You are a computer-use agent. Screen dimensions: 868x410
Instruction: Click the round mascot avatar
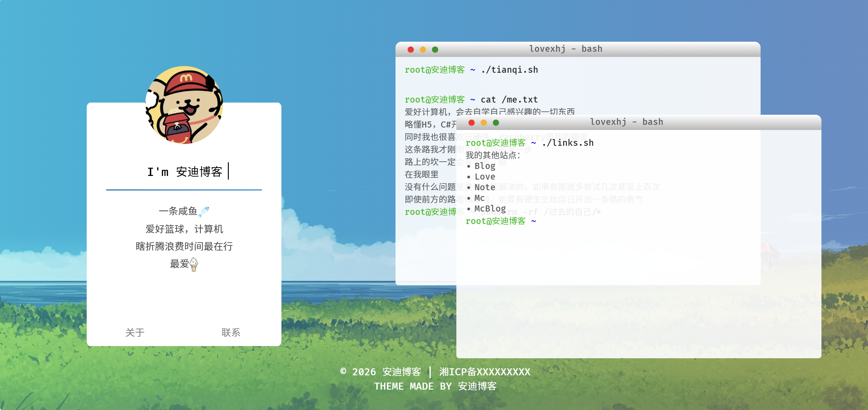coord(184,105)
